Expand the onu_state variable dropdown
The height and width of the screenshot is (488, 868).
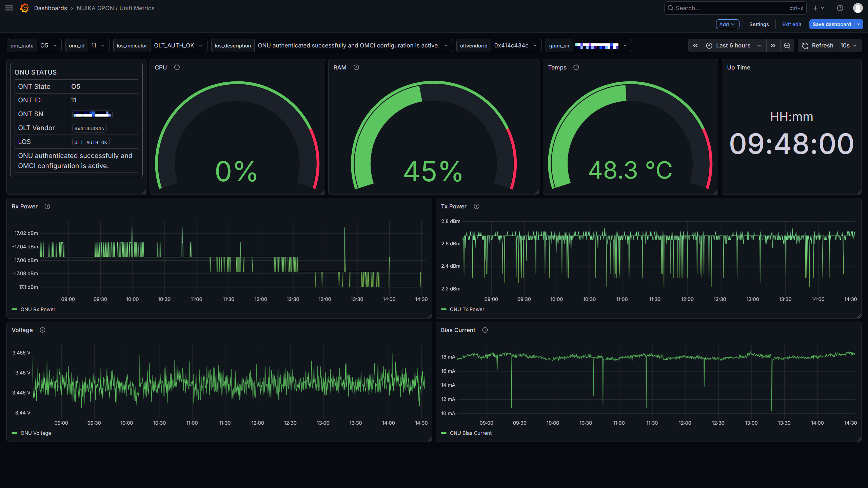tap(48, 45)
